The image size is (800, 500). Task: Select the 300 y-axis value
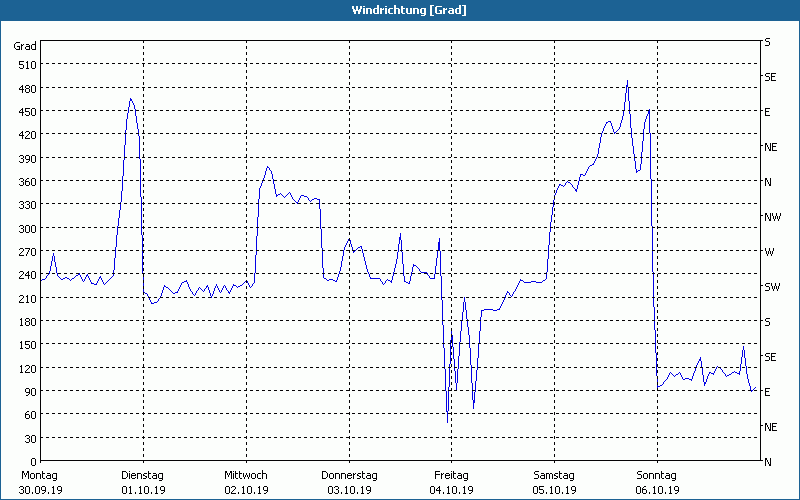[x=28, y=229]
